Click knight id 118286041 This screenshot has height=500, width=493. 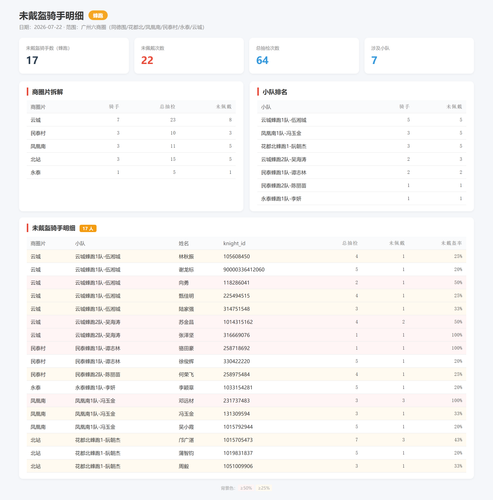pyautogui.click(x=236, y=283)
